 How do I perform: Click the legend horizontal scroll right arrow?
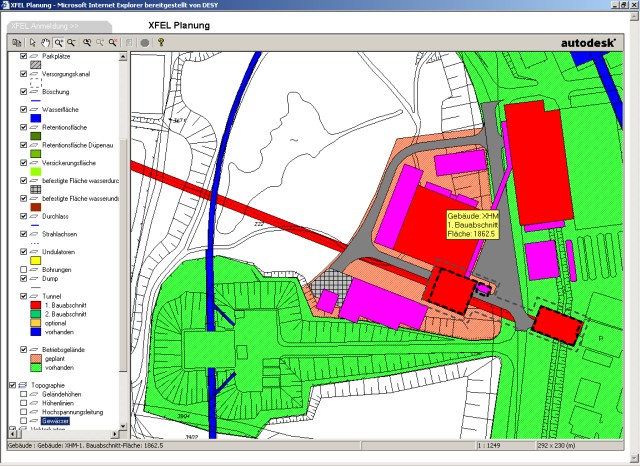(x=115, y=434)
